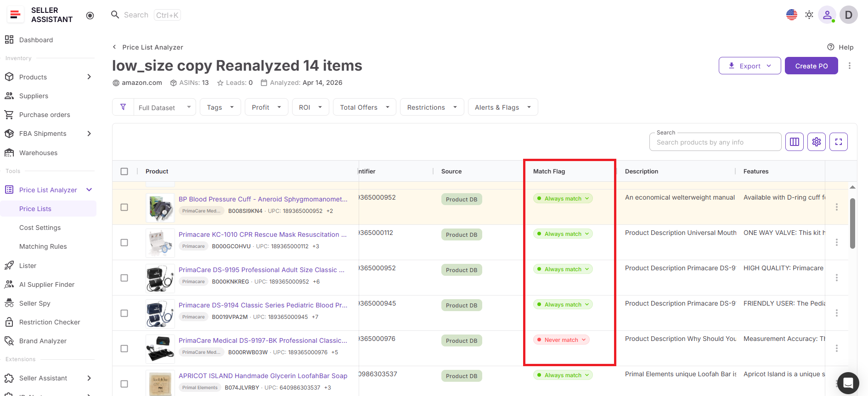Open the AI Supplier Finder icon
The width and height of the screenshot is (868, 396).
coord(9,284)
